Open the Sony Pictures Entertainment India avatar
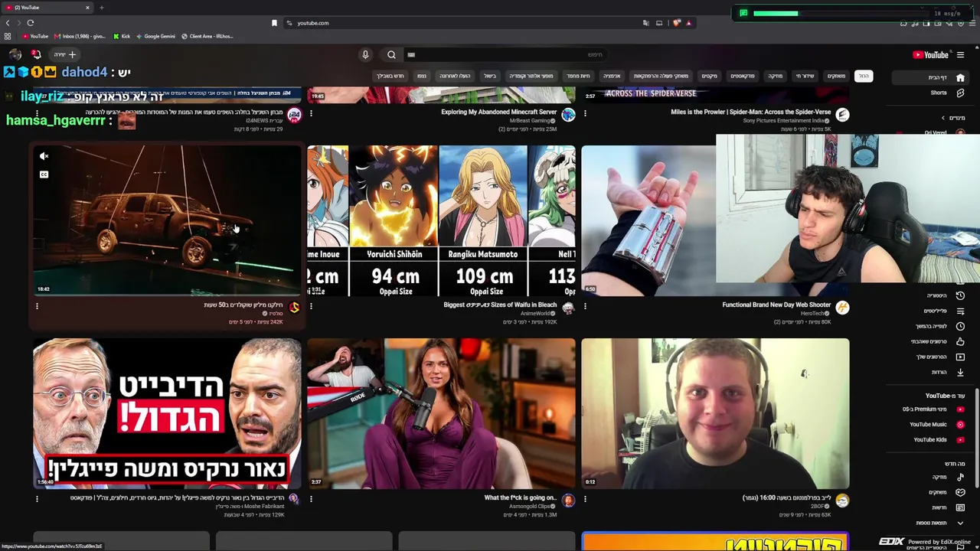 tap(842, 115)
